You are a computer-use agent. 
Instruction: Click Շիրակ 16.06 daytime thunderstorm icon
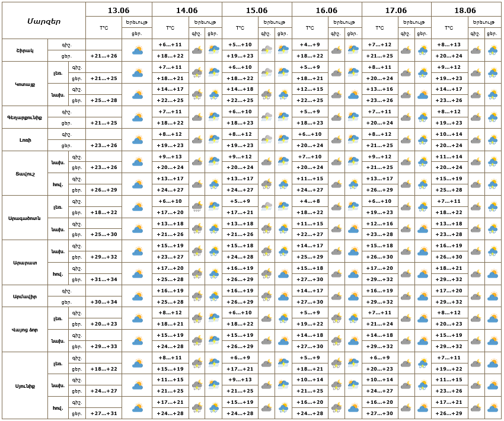353,50
